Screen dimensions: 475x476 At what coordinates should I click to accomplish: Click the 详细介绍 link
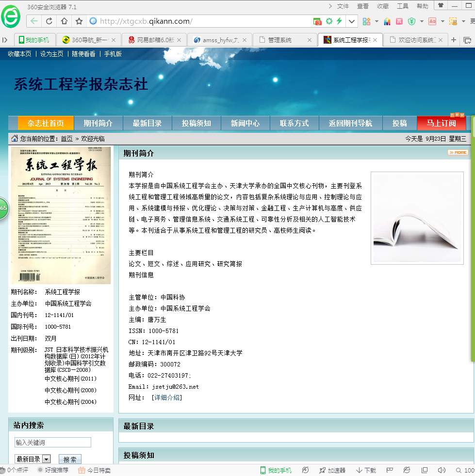click(167, 397)
